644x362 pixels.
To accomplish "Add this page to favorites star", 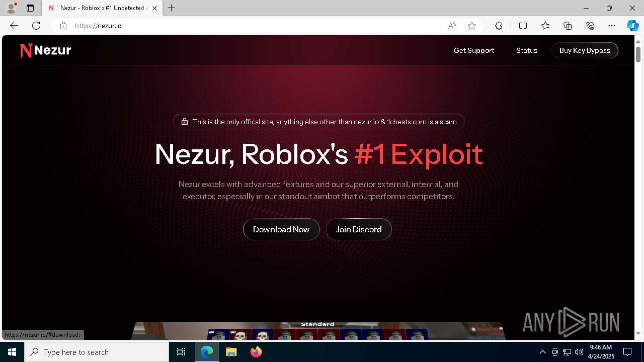I will point(472,26).
